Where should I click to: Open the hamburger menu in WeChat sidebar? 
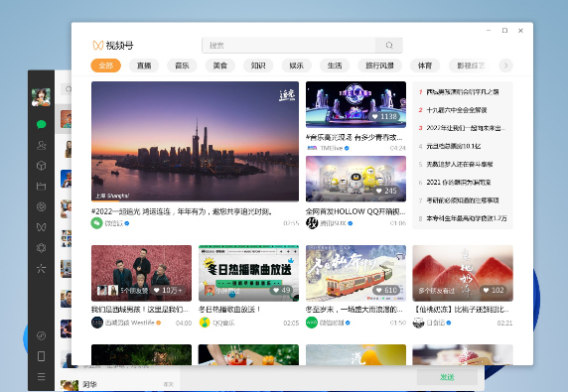tap(42, 376)
